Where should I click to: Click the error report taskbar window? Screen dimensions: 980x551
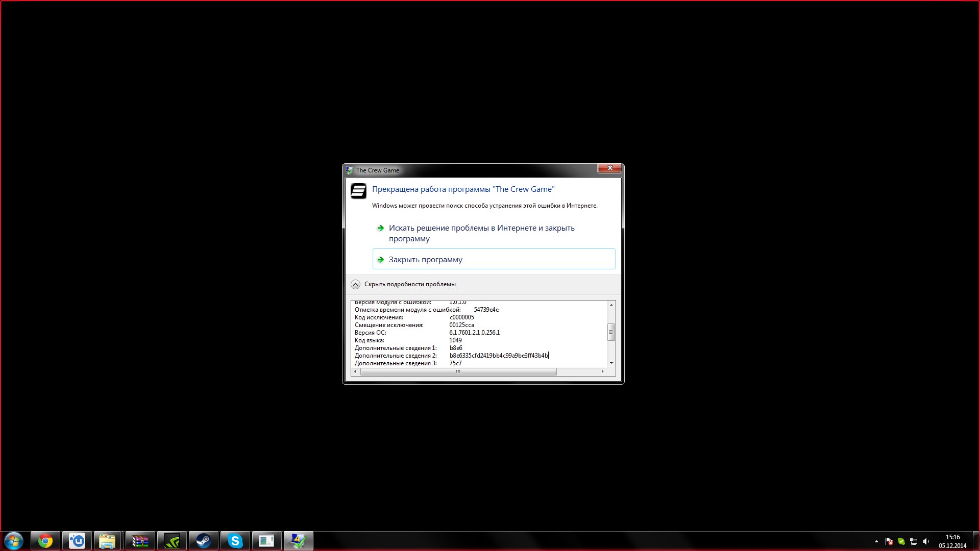[298, 541]
